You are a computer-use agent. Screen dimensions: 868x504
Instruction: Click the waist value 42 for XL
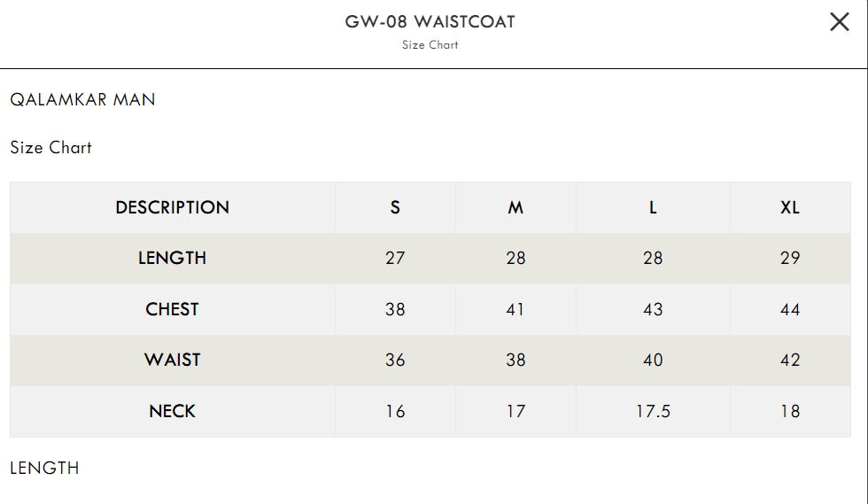coord(790,360)
